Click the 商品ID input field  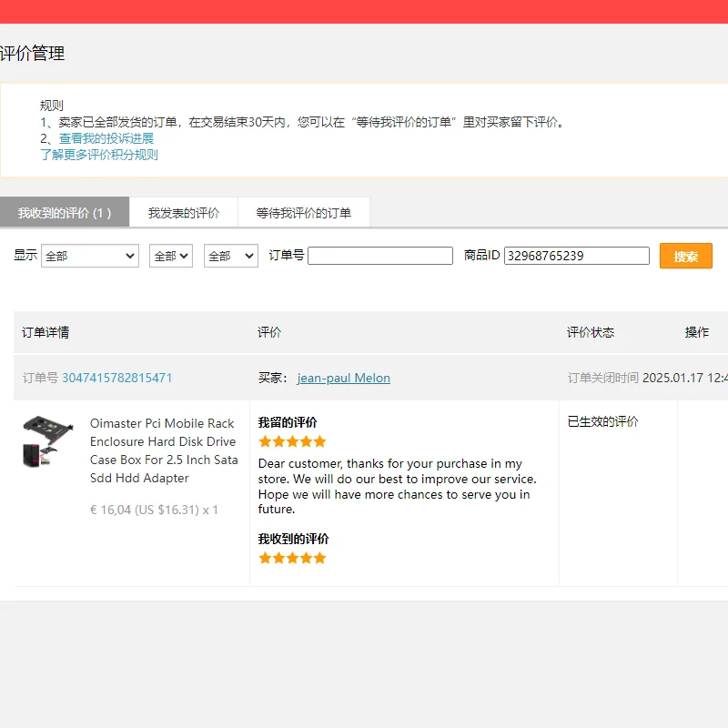tap(576, 256)
